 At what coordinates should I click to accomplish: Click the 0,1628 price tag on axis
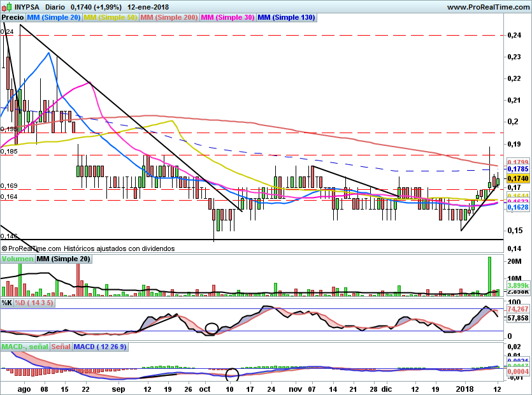point(517,208)
